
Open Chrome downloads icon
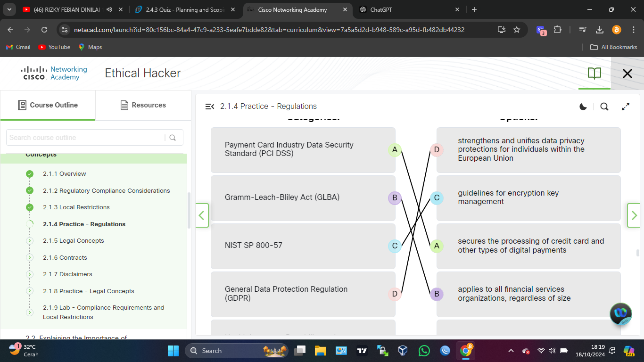click(x=600, y=30)
